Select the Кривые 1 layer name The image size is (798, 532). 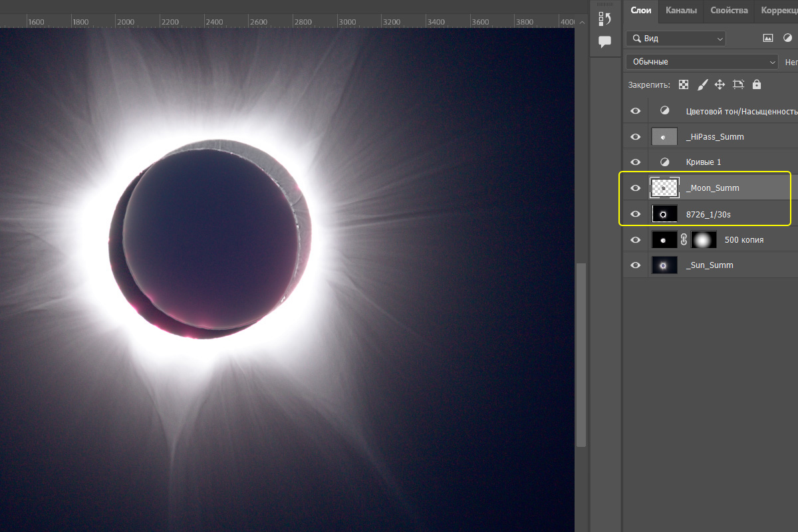point(704,162)
